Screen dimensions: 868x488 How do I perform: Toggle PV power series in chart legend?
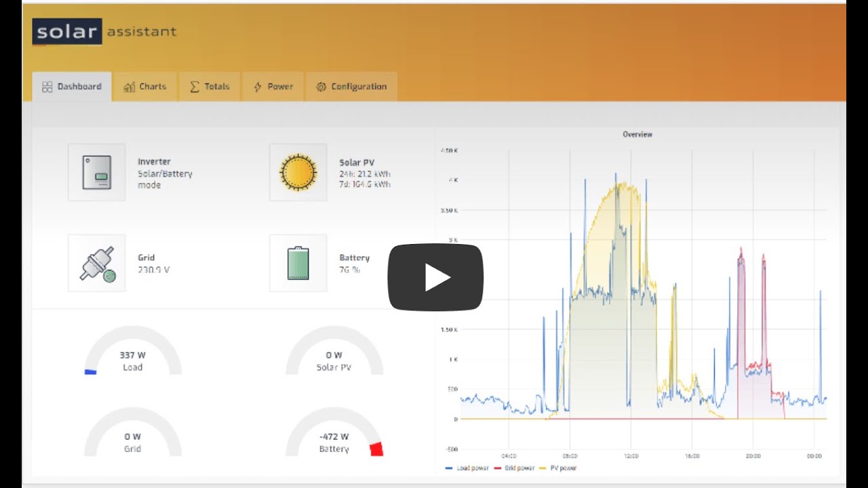coord(558,468)
